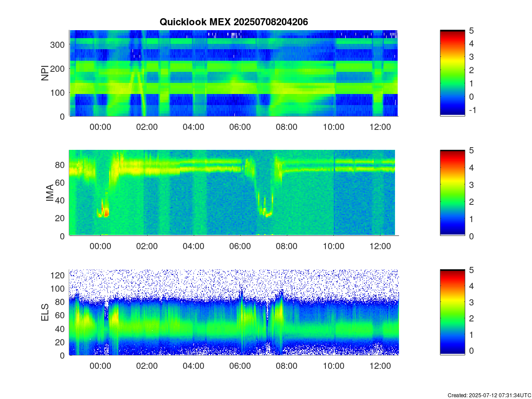Select the ELS spectrogram plot area
The width and height of the screenshot is (532, 399).
pyautogui.click(x=234, y=312)
